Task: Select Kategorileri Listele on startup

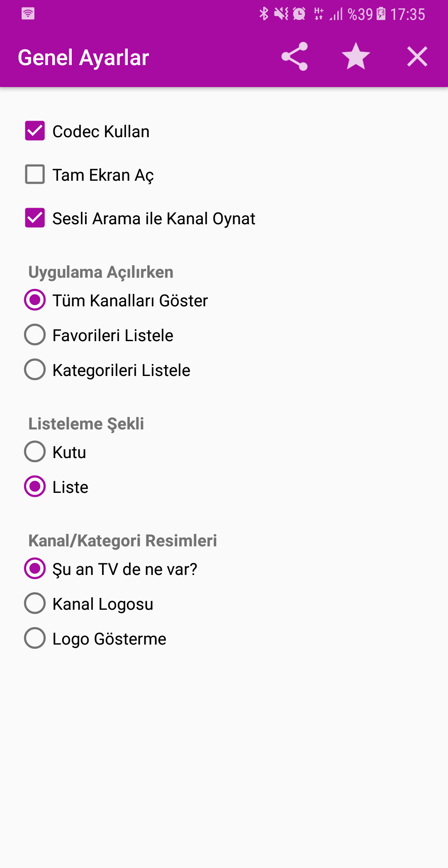Action: [x=35, y=369]
